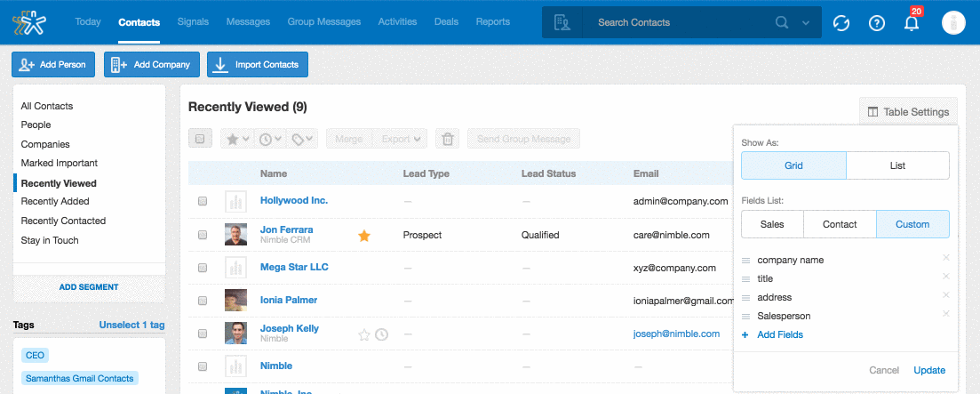Screen dimensions: 980x394
Task: Open the Export dropdown
Action: pos(401,139)
